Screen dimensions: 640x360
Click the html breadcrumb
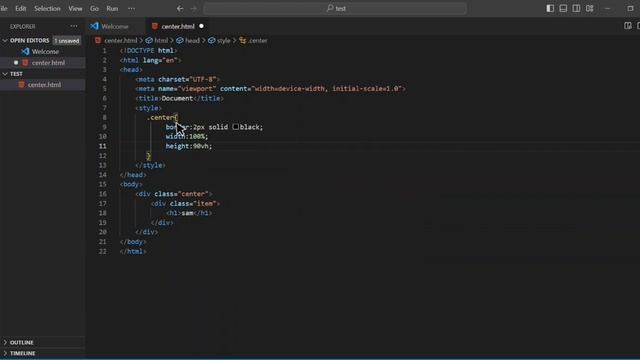(x=161, y=40)
